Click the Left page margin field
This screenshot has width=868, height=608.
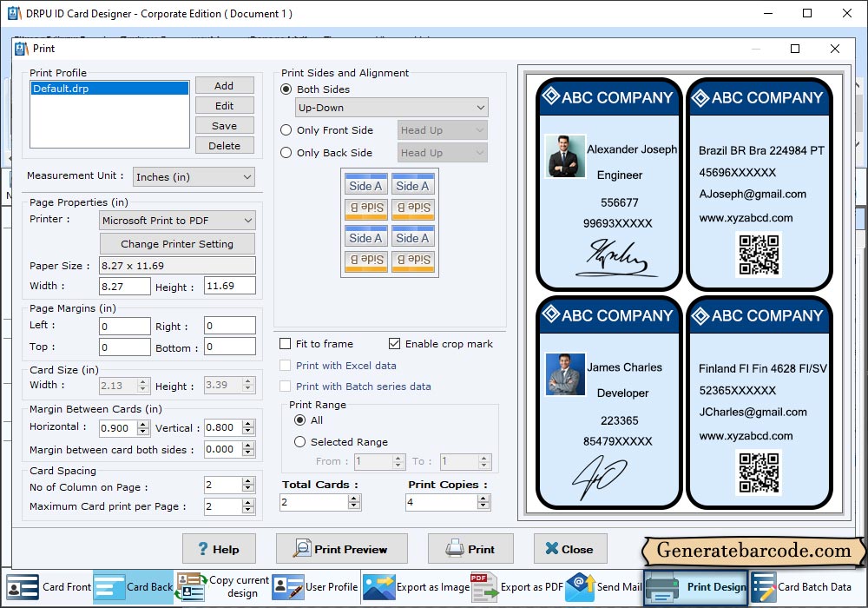coord(124,327)
